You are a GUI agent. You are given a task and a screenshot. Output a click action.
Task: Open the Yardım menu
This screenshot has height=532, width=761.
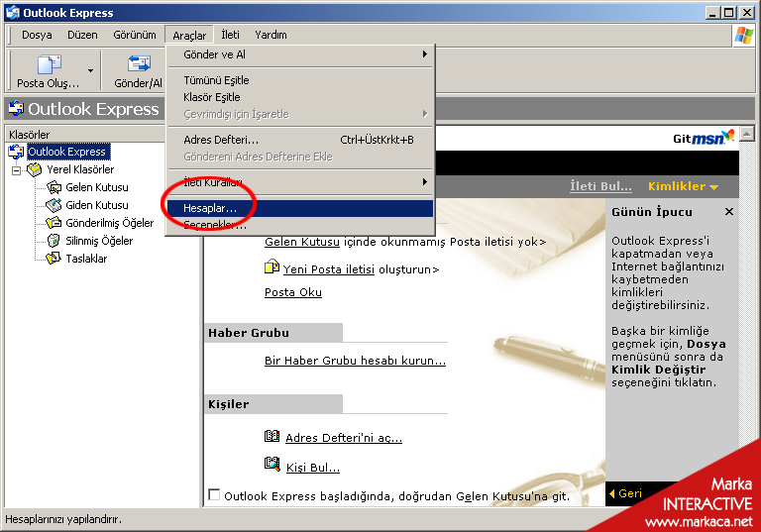click(271, 35)
